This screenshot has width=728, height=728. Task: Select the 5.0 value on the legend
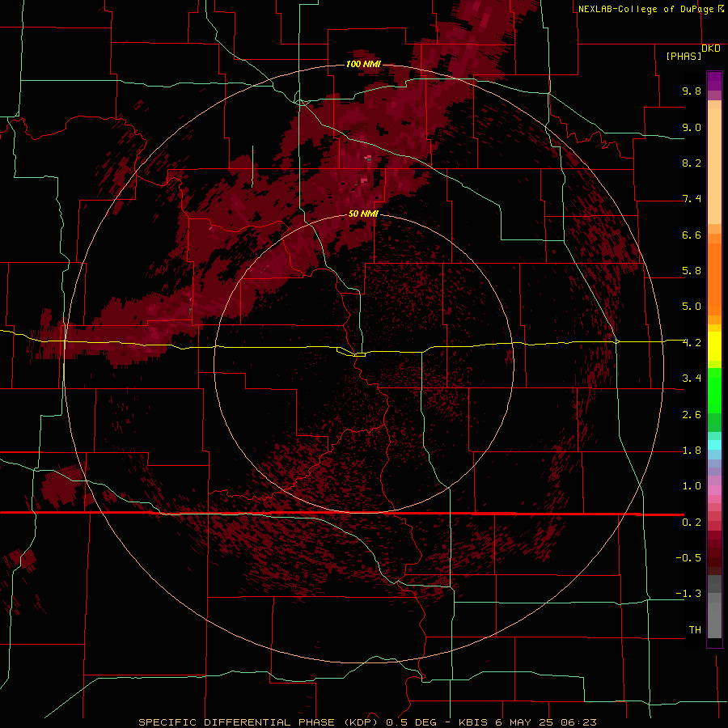pyautogui.click(x=692, y=307)
